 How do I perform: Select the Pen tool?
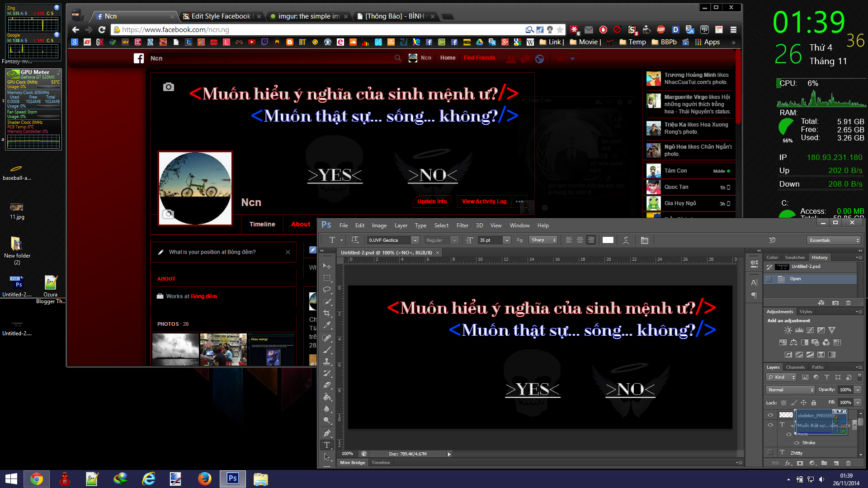[327, 433]
